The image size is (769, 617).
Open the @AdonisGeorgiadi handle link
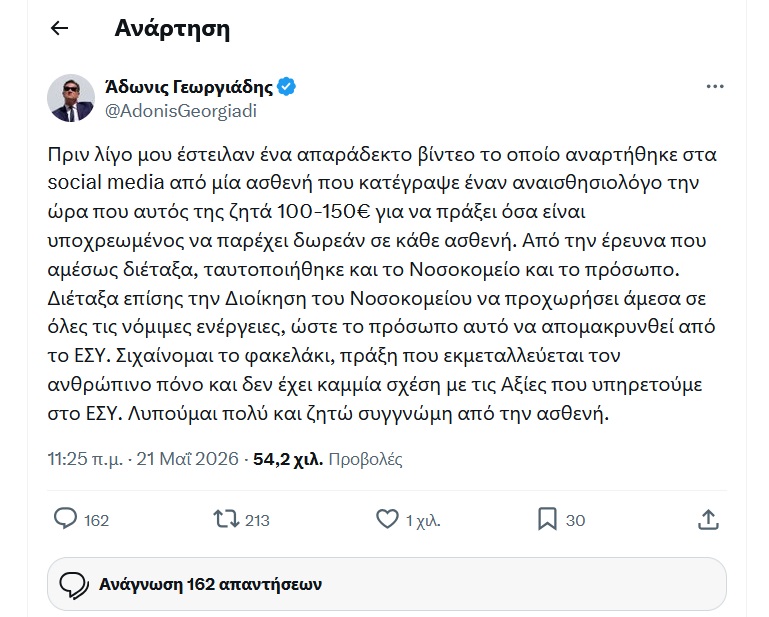181,111
